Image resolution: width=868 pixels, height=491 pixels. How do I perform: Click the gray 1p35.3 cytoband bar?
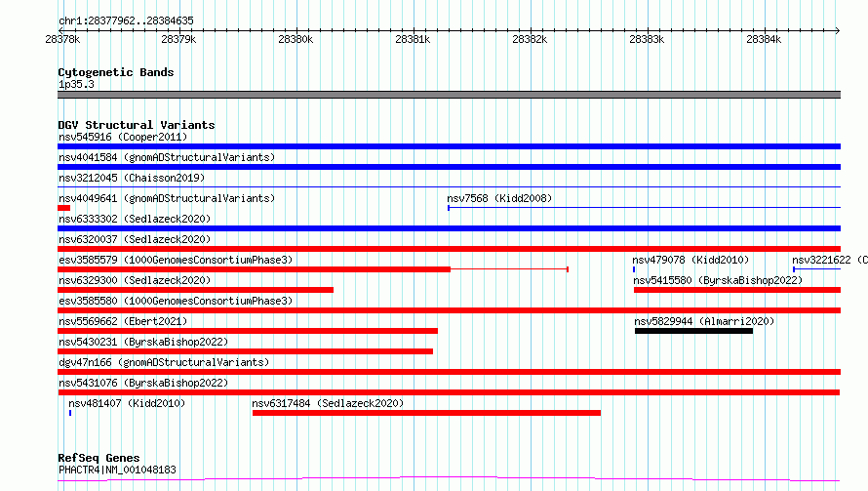click(449, 95)
